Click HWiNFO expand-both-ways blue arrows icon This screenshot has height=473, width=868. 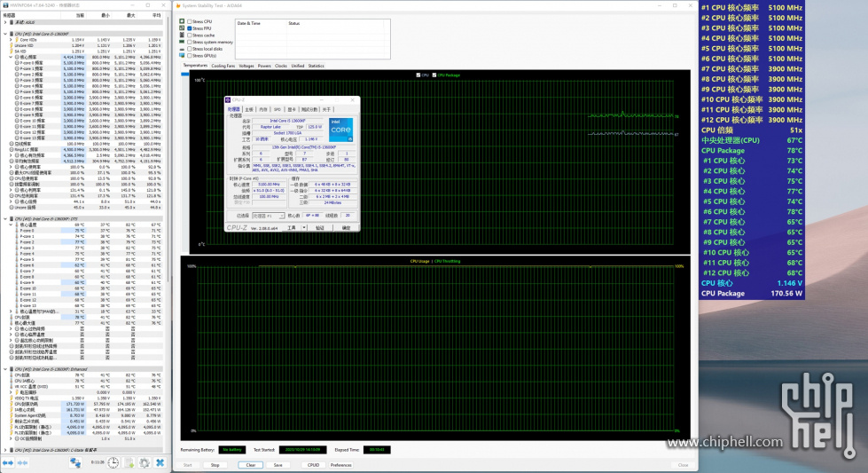pyautogui.click(x=8, y=462)
